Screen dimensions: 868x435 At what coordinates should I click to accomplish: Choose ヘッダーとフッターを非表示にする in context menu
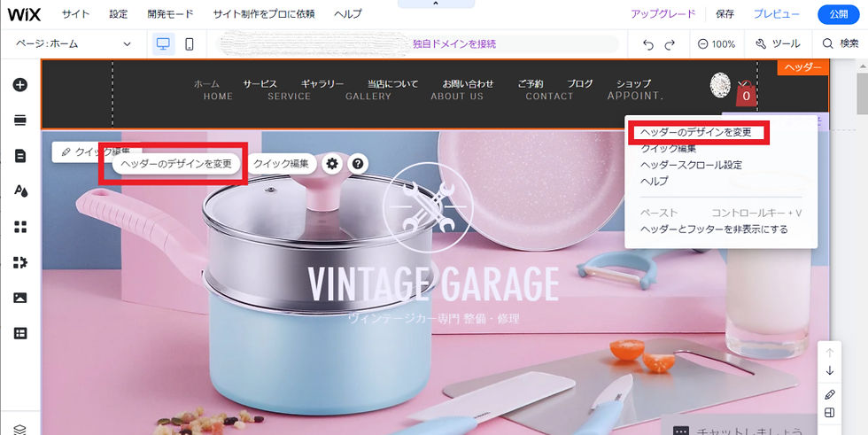(714, 229)
